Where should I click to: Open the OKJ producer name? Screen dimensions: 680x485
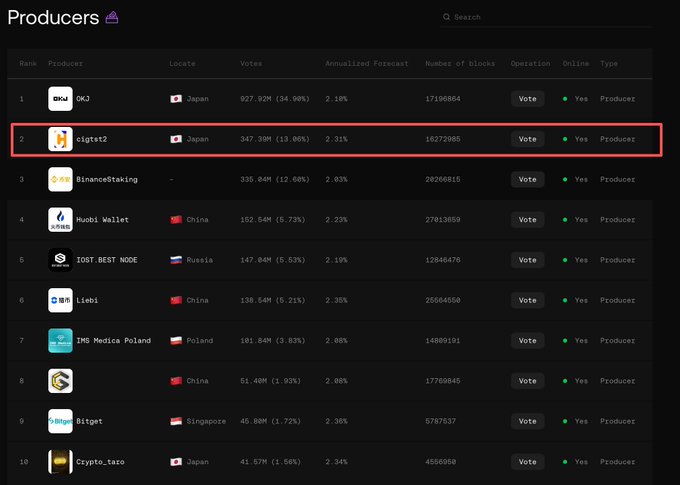point(83,99)
